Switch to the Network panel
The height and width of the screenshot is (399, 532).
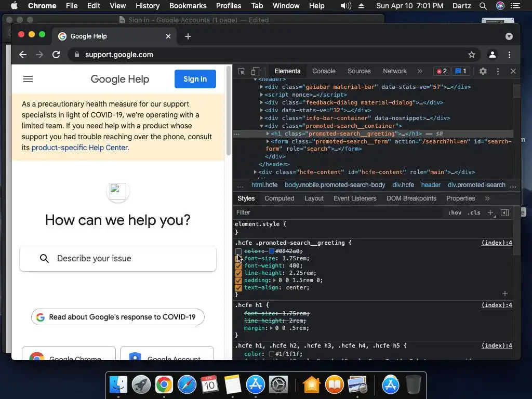coord(395,71)
